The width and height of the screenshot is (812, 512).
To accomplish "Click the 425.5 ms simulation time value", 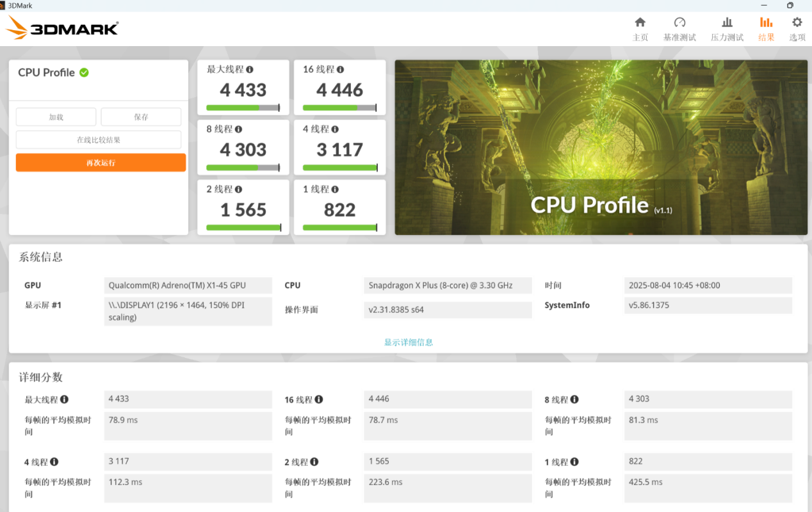I will coord(708,488).
